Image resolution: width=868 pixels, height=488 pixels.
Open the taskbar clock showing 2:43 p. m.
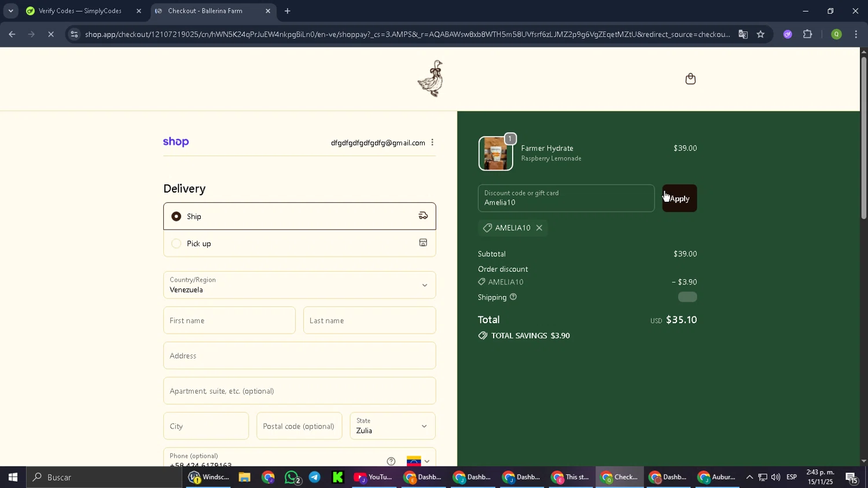(821, 477)
